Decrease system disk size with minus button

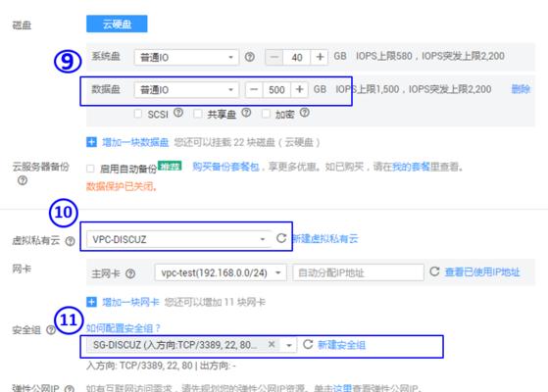click(274, 57)
